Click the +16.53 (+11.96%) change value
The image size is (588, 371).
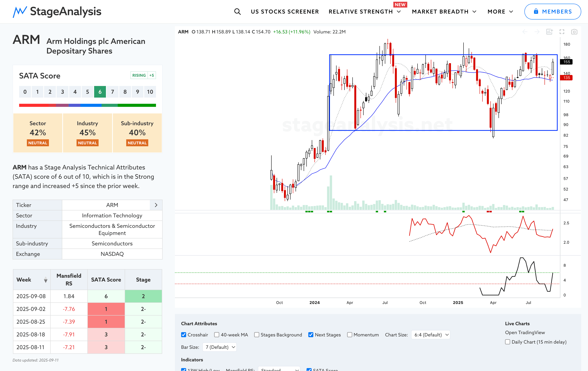[291, 32]
